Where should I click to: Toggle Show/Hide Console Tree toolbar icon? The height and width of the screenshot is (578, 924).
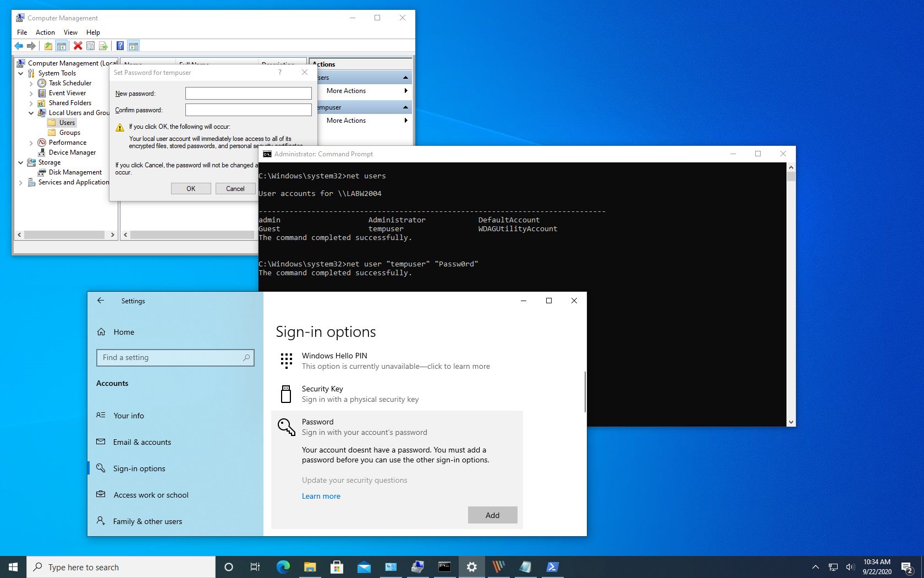pos(62,46)
